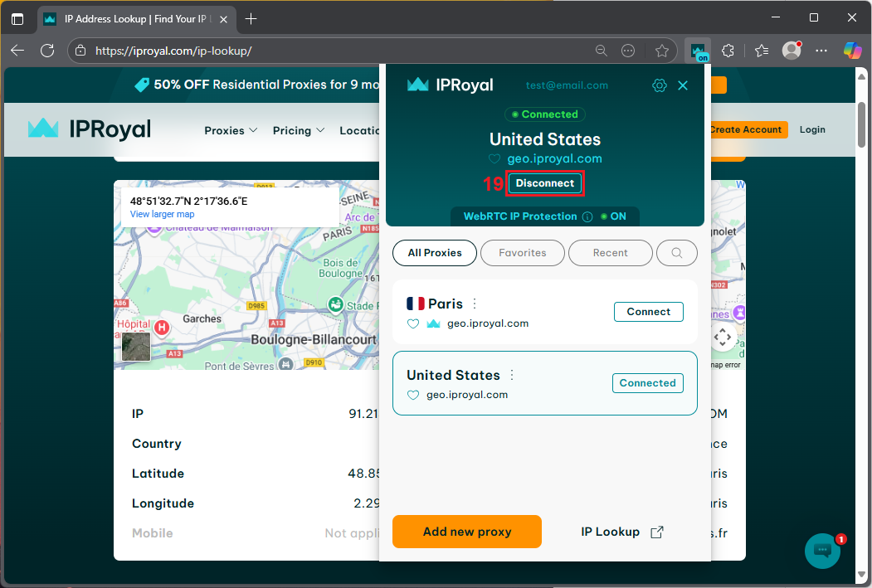Switch to the Favorites tab
This screenshot has height=588, width=872.
coord(522,253)
